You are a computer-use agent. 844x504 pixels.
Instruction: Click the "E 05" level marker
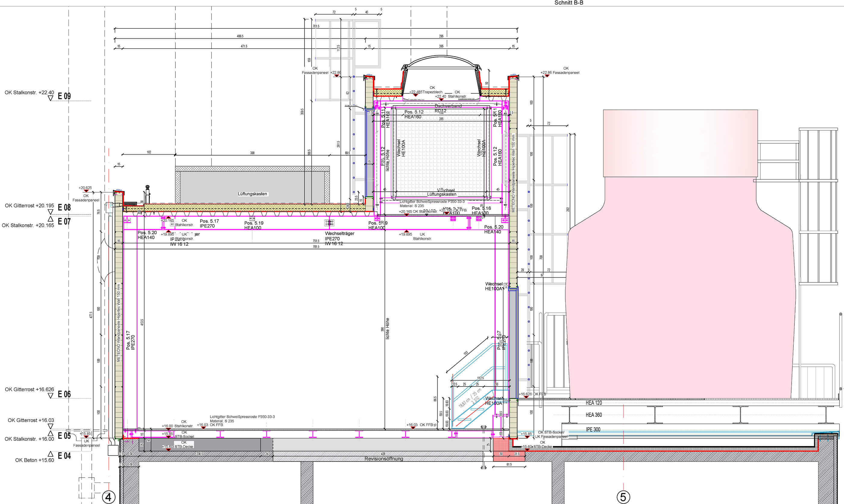click(64, 436)
